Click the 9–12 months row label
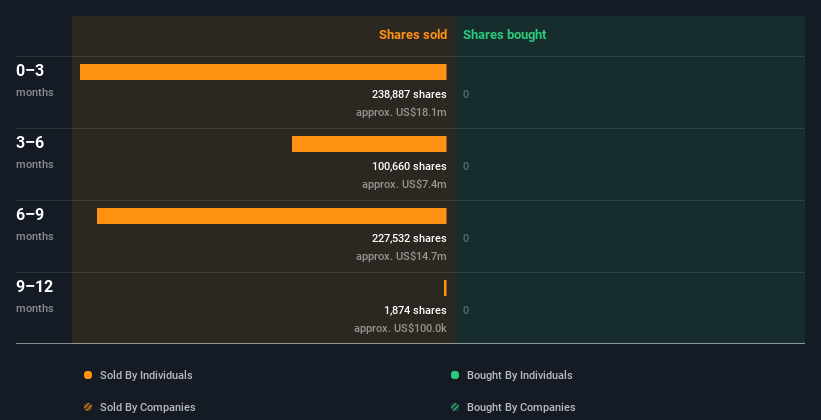Screen dimensions: 821x420 [x=35, y=296]
